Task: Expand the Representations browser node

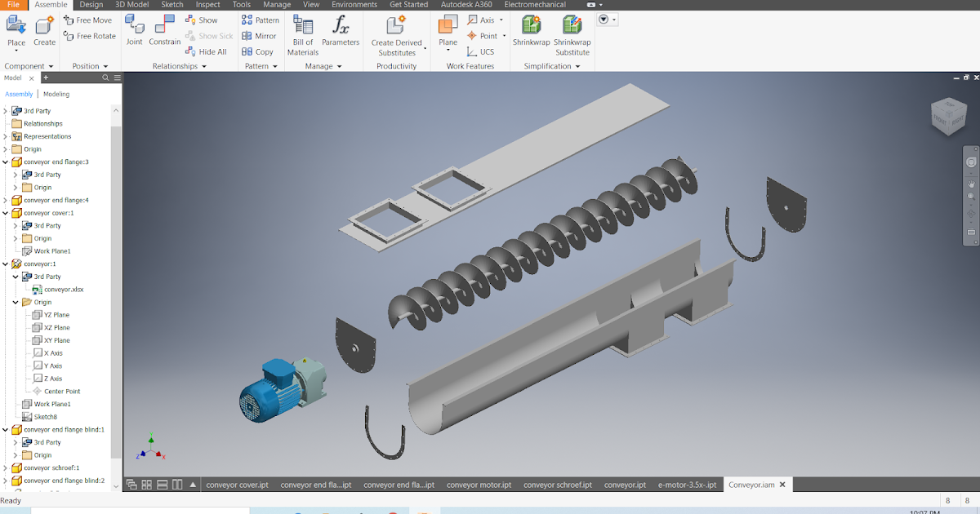Action: (x=7, y=135)
